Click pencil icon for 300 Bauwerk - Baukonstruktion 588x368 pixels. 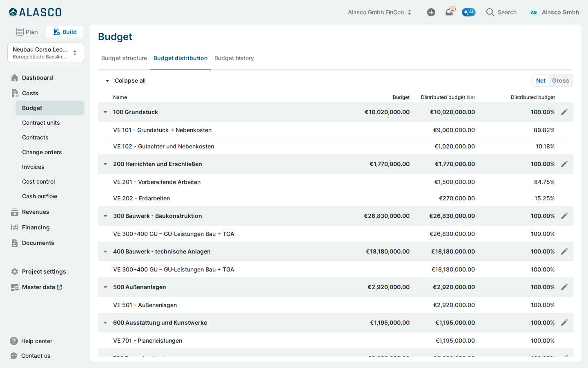tap(564, 216)
